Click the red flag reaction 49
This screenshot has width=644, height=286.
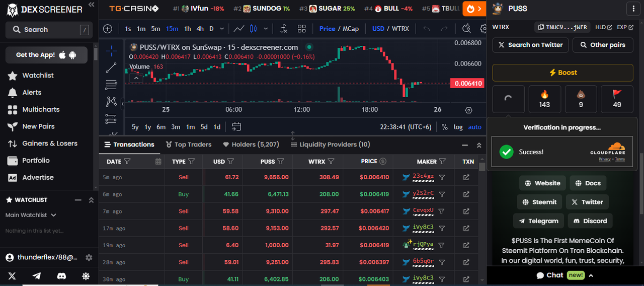pyautogui.click(x=617, y=99)
